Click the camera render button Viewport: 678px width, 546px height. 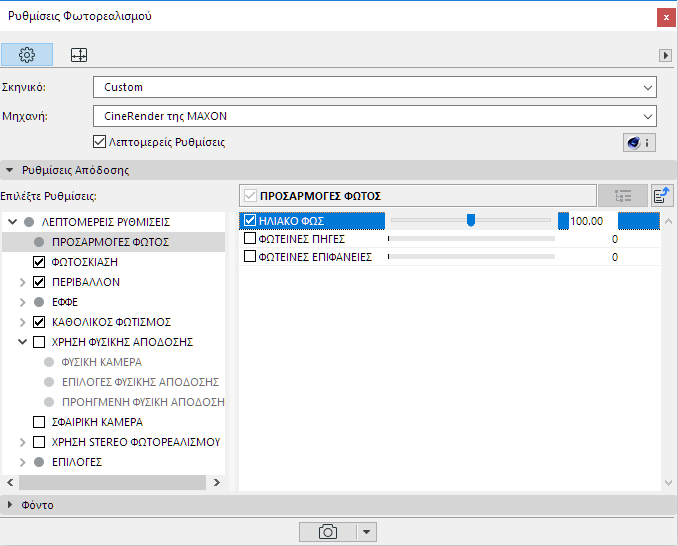328,532
